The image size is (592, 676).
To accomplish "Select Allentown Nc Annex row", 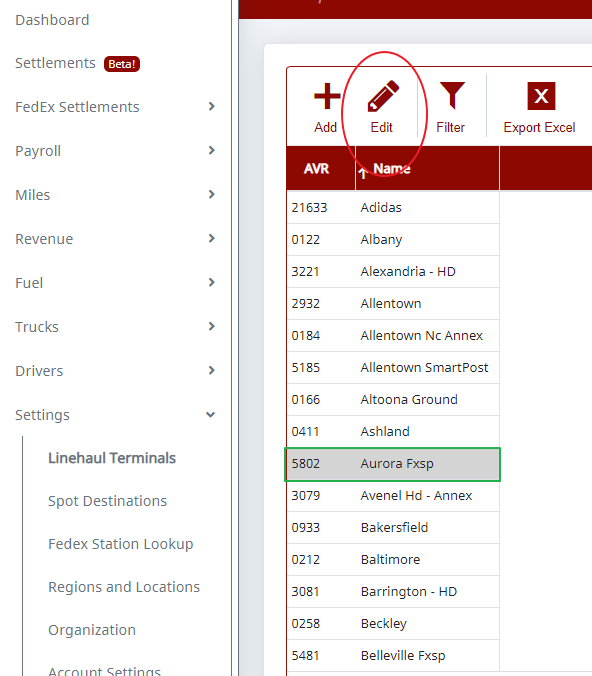I will (x=393, y=335).
